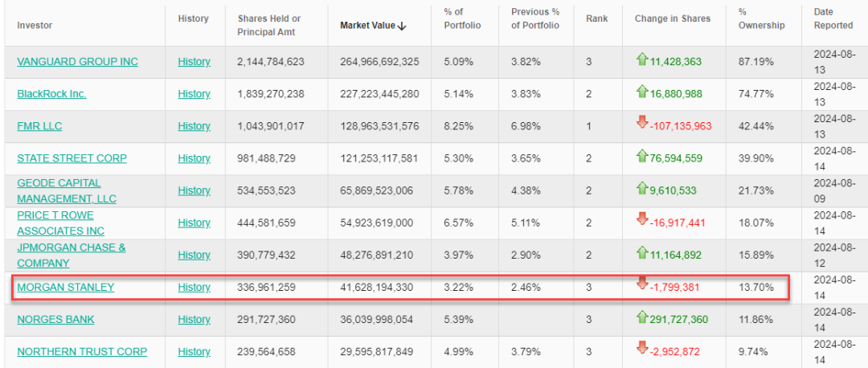View History for Vanguard Group

(194, 61)
